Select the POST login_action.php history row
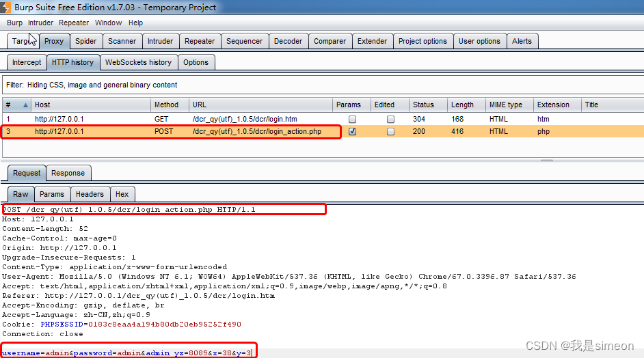 (323, 131)
